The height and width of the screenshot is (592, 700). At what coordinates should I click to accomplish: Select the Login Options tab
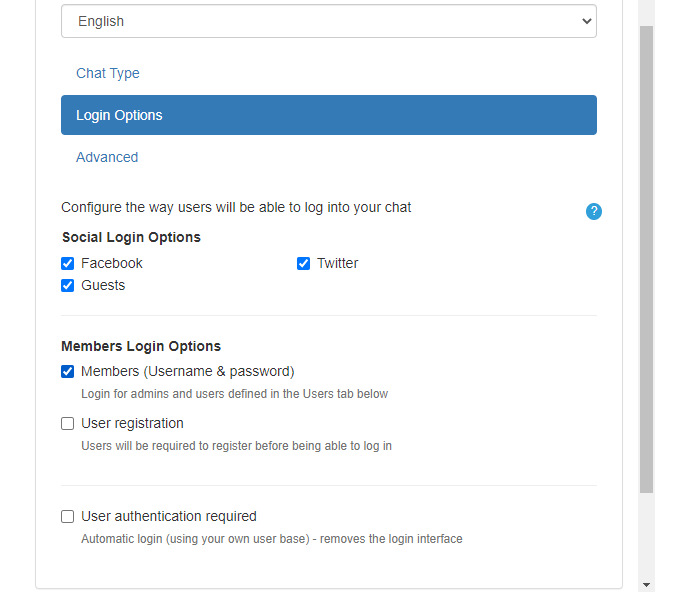coord(328,115)
